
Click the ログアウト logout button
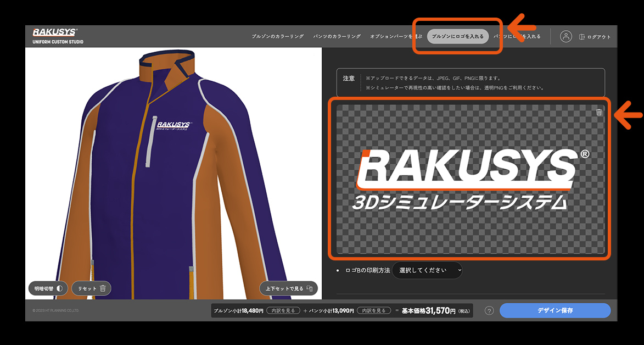(595, 37)
